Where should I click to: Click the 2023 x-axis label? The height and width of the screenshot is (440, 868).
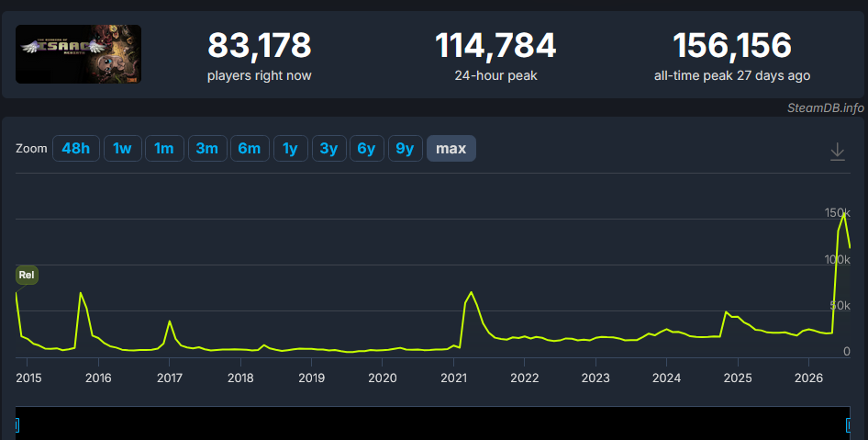pos(595,378)
